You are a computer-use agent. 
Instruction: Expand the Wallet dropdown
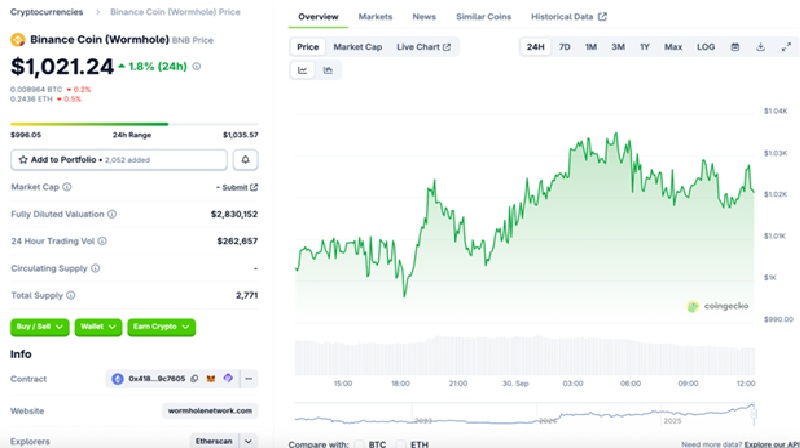tap(98, 326)
